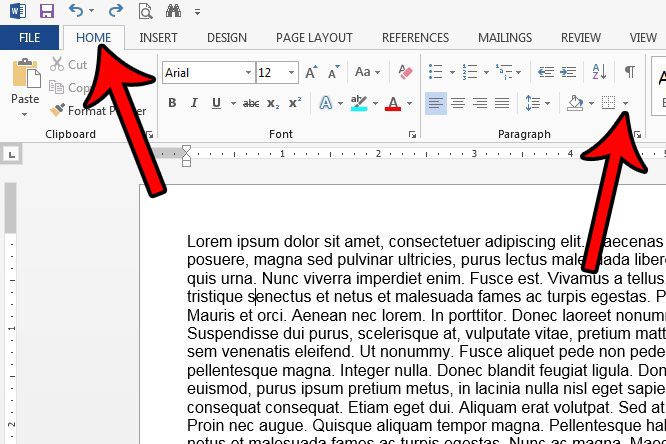Click the Grow Font icon
Screen dimensions: 666x444
(311, 73)
